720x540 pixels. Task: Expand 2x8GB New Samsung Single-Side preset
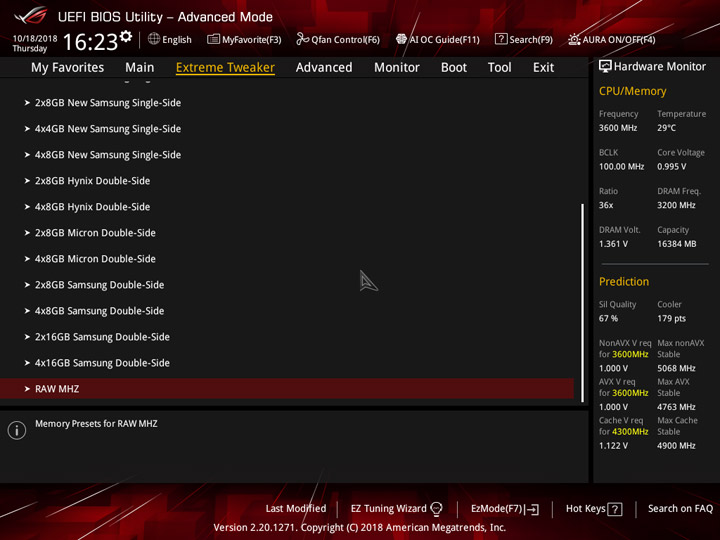(x=287, y=103)
